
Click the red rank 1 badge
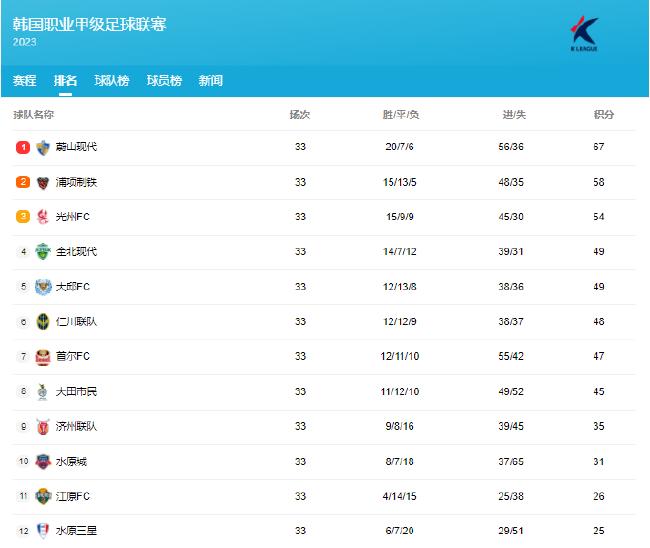[x=23, y=147]
